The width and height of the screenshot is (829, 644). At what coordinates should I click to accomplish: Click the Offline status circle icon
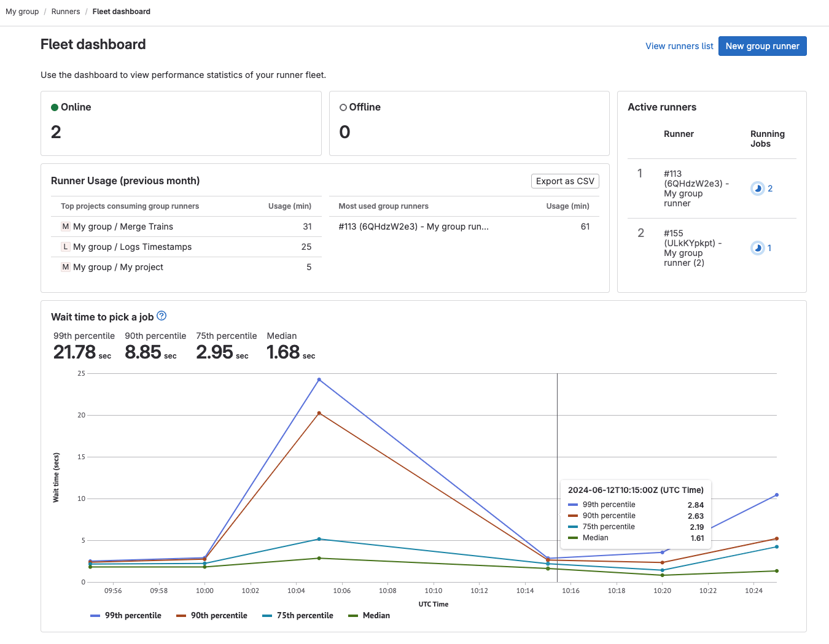coord(343,106)
